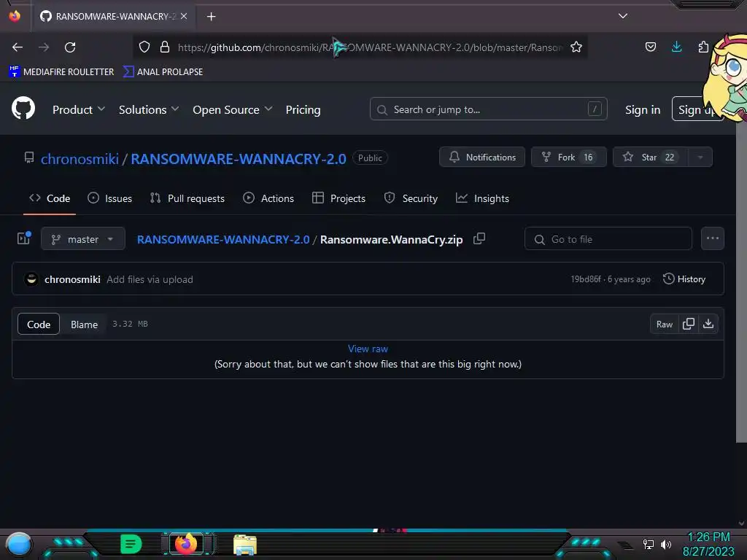Image resolution: width=747 pixels, height=560 pixels.
Task: Open the star lists dropdown arrow
Action: (x=700, y=157)
